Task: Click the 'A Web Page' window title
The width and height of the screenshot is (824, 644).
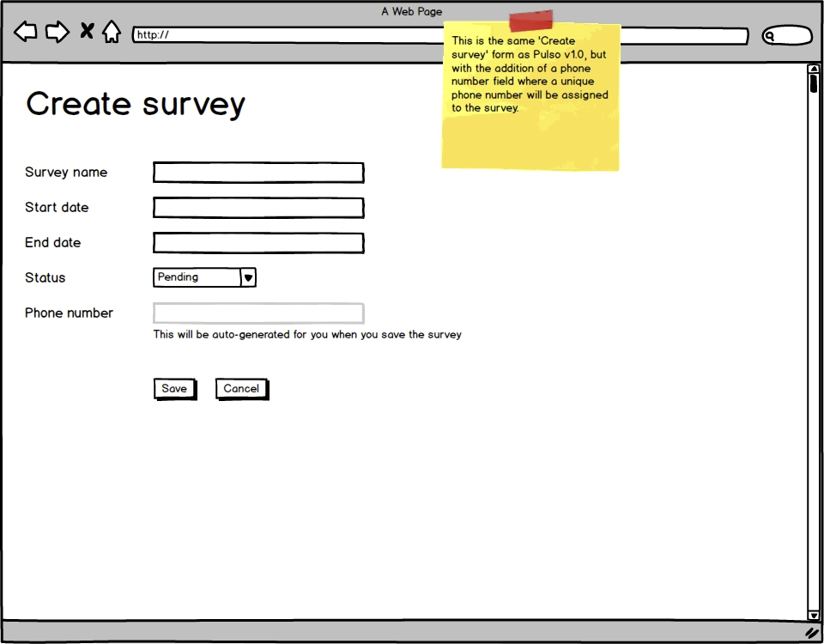Action: coord(412,11)
